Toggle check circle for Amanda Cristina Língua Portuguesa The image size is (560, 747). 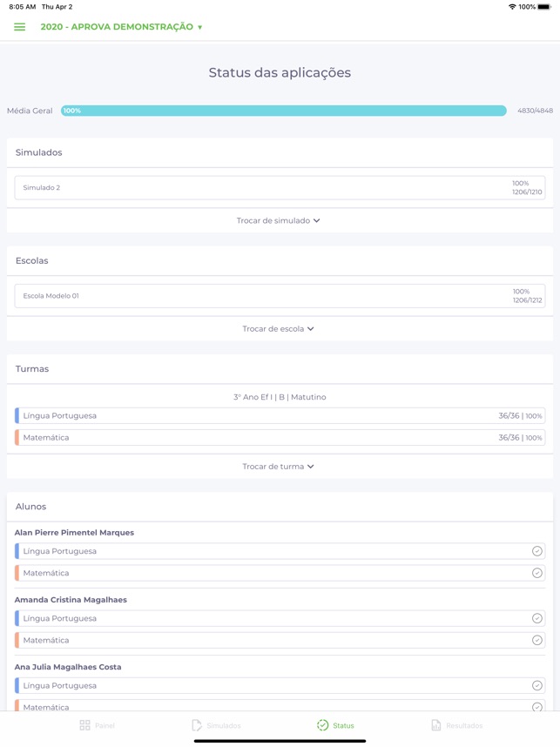point(537,618)
